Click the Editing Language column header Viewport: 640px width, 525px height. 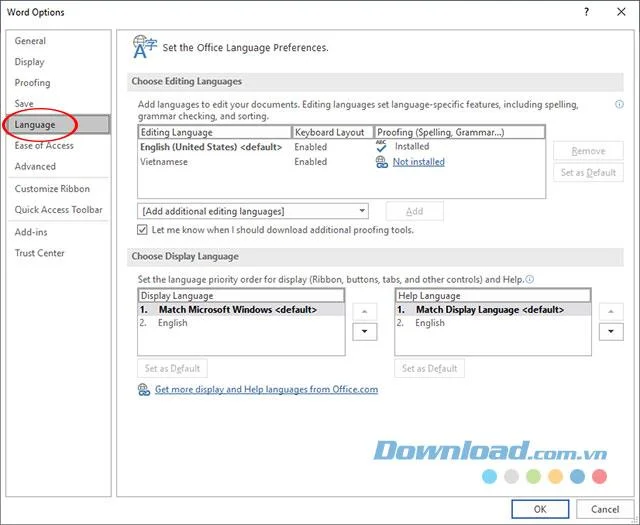tap(215, 132)
